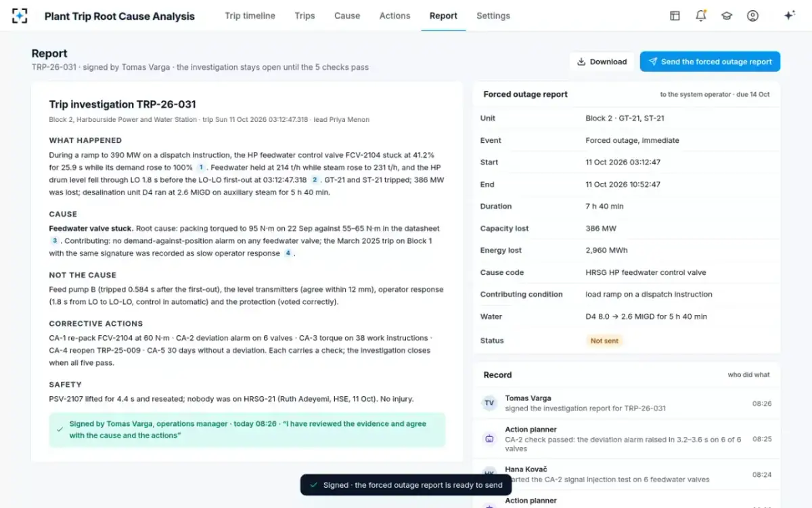Image resolution: width=812 pixels, height=508 pixels.
Task: Click the End value 11 Oct 2026 10:52:47
Action: click(623, 184)
